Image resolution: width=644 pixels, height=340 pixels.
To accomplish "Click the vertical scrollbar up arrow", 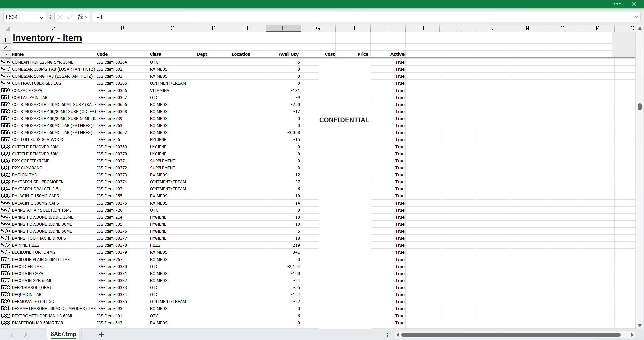I will (640, 29).
